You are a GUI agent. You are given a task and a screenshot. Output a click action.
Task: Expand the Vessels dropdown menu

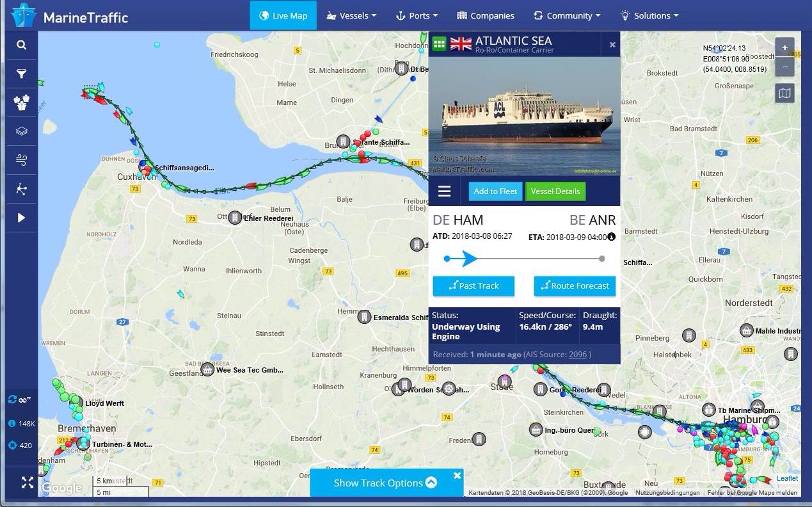click(x=351, y=15)
